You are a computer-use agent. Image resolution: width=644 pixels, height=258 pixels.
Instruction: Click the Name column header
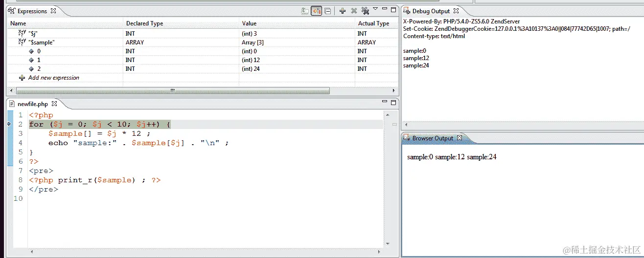tap(65, 23)
